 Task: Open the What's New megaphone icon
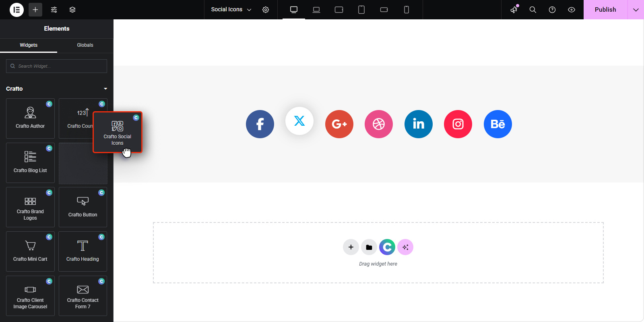[x=514, y=10]
